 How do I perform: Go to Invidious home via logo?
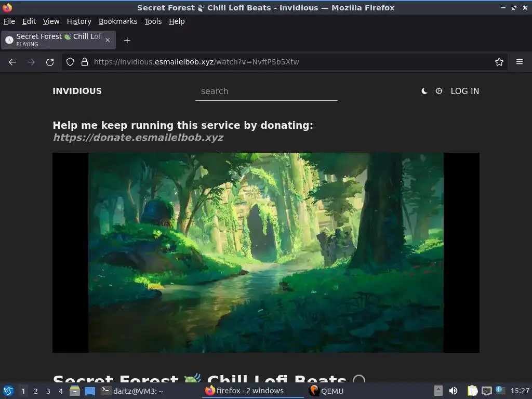(x=77, y=91)
